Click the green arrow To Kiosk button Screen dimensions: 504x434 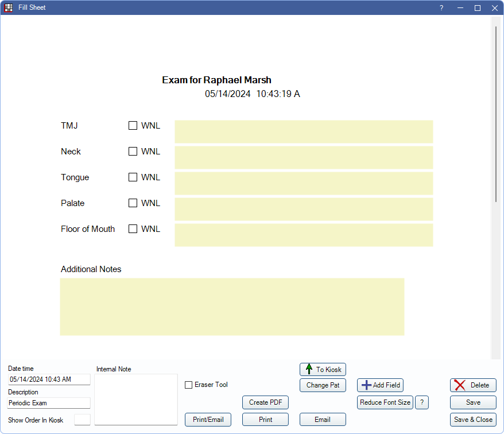tap(323, 369)
